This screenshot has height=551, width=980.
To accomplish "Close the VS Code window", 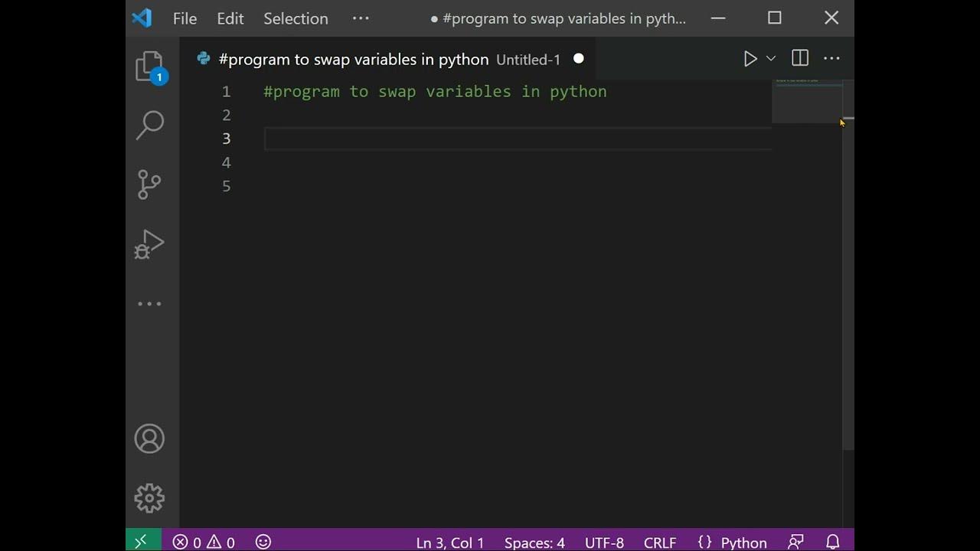I will coord(831,18).
